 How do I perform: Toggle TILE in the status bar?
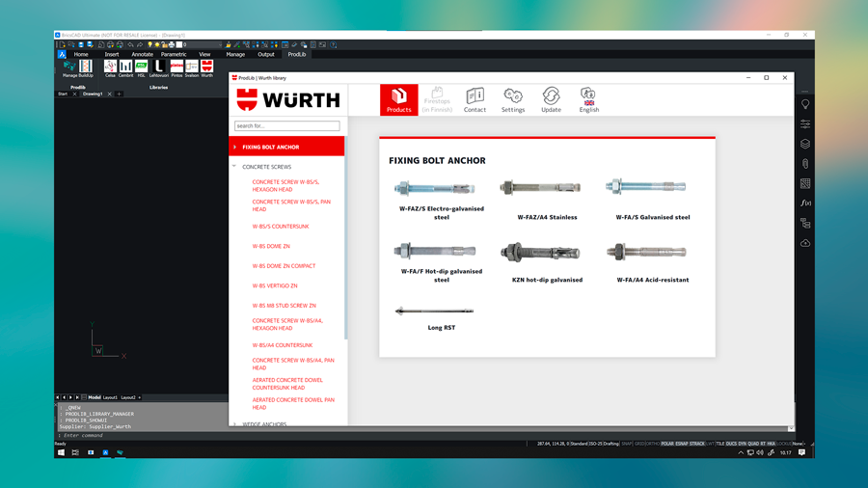pos(720,444)
